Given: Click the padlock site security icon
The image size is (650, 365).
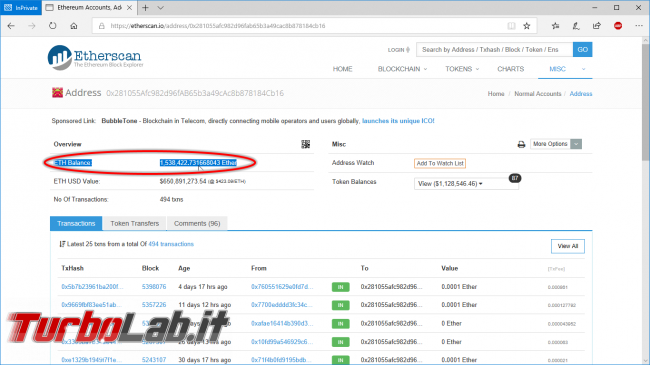Looking at the screenshot, I should click(102, 26).
